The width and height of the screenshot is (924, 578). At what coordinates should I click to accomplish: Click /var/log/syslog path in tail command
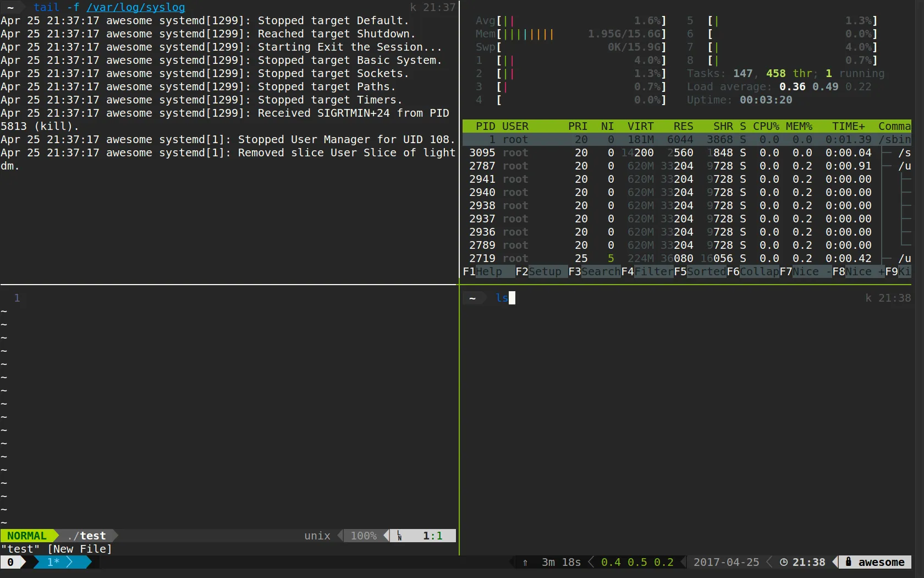click(136, 7)
